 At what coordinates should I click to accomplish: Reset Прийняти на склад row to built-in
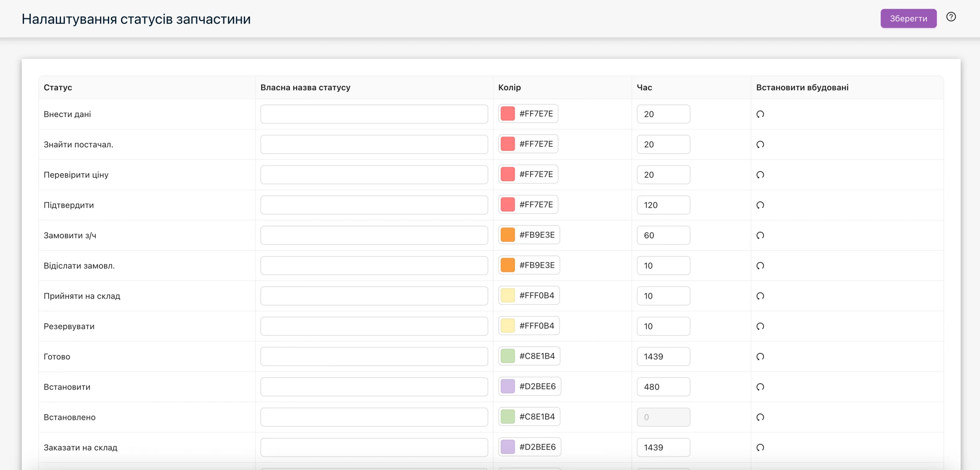coord(760,296)
